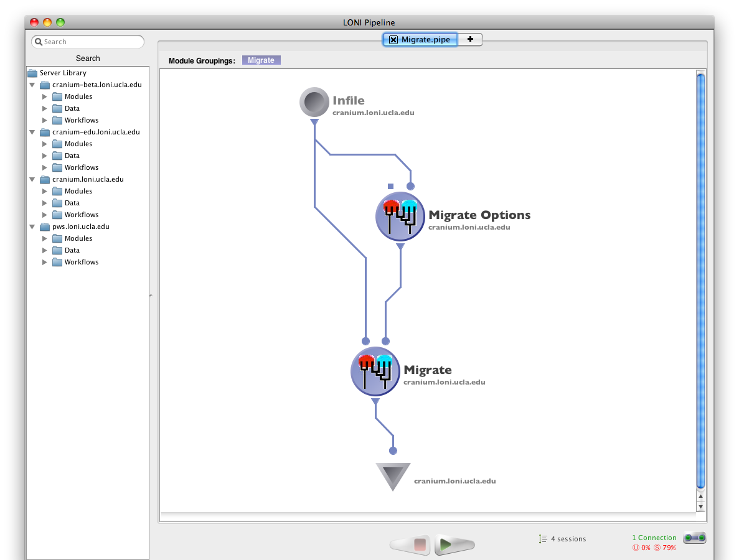Image resolution: width=739 pixels, height=560 pixels.
Task: Click the 1 Connection status text
Action: pyautogui.click(x=654, y=538)
